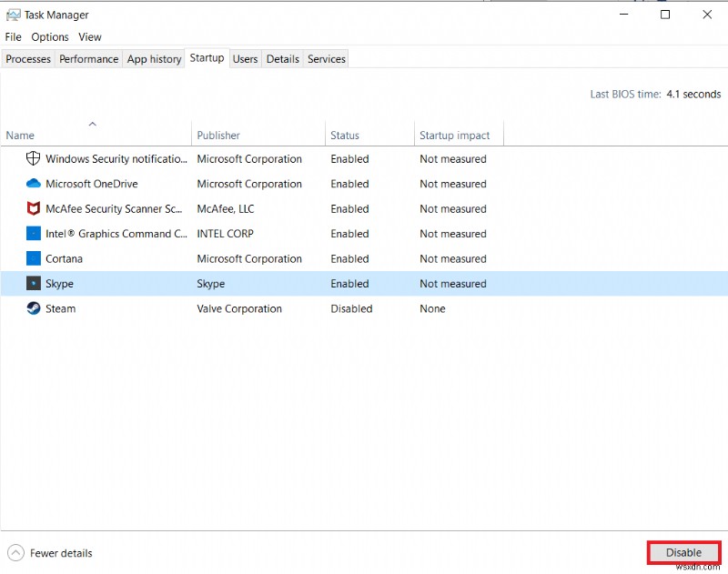Viewport: 728px width, 574px height.
Task: Click the Task Manager icon in the title bar
Action: tap(14, 15)
